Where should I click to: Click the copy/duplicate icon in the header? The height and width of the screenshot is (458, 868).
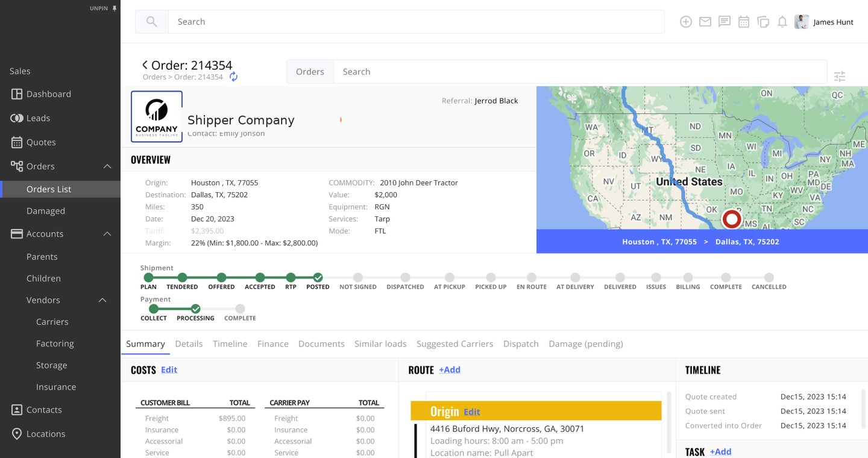point(763,22)
